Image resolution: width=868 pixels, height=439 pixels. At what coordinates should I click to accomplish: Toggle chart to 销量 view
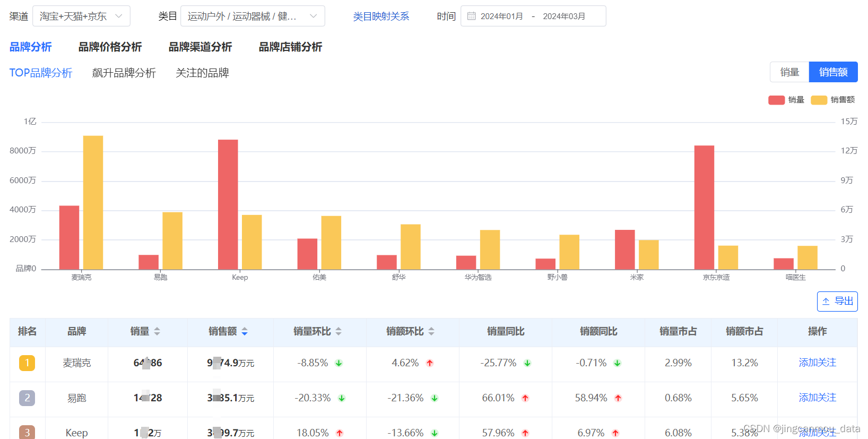coord(789,72)
